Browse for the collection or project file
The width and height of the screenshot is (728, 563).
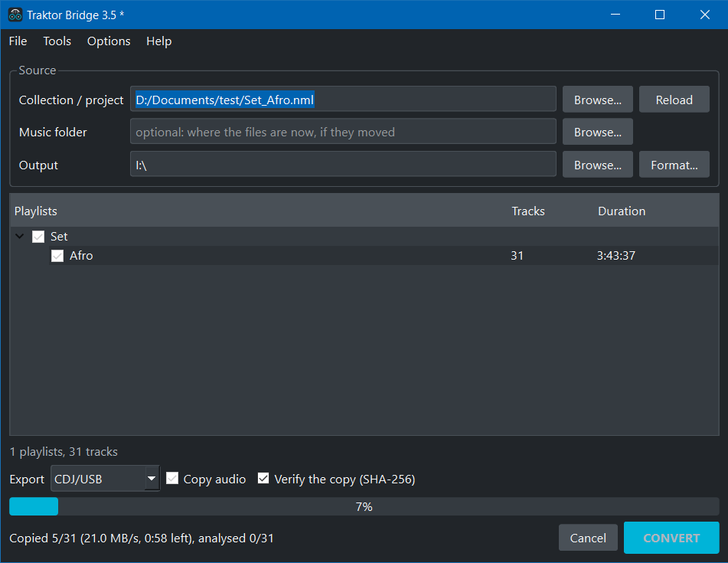(598, 100)
